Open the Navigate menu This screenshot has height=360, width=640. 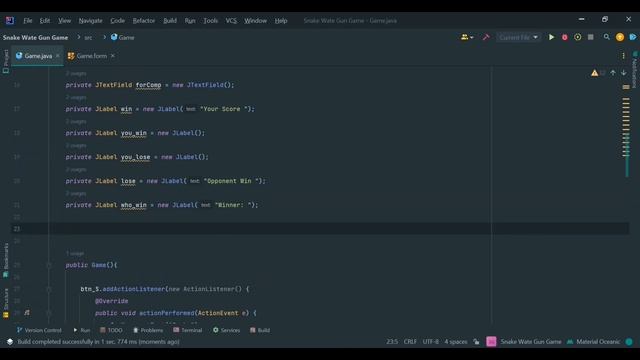click(90, 20)
